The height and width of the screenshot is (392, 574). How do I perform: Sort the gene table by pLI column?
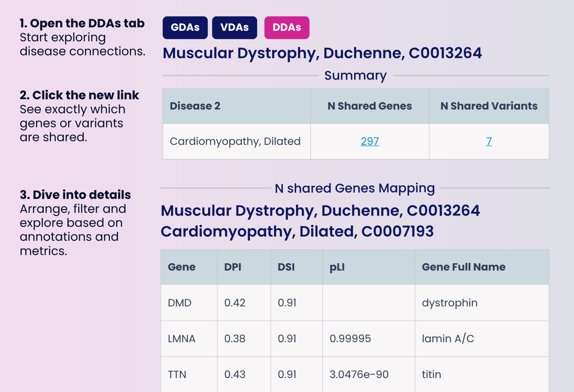pos(335,267)
